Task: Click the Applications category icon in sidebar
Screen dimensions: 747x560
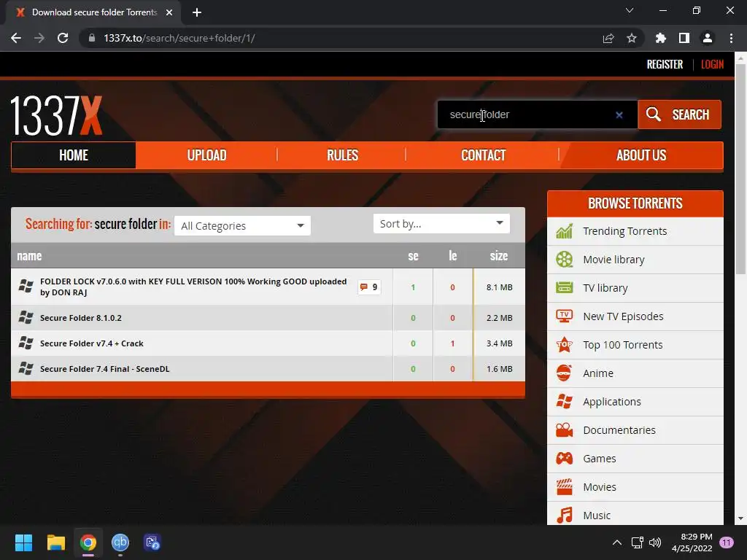Action: (565, 402)
